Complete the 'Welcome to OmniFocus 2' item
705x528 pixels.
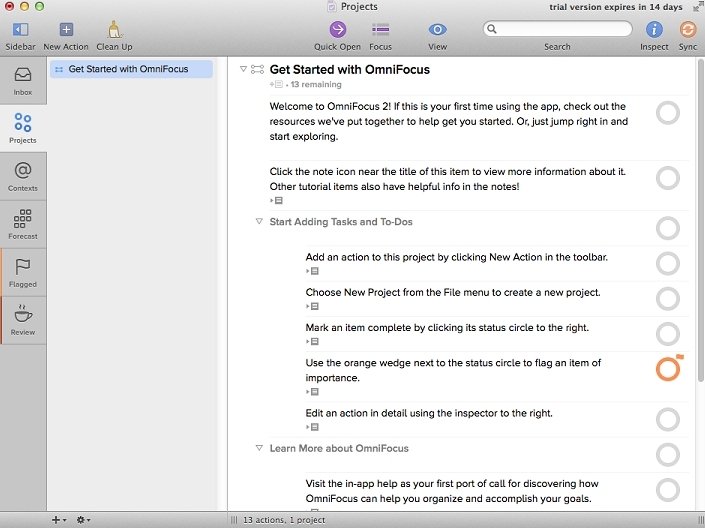point(668,113)
